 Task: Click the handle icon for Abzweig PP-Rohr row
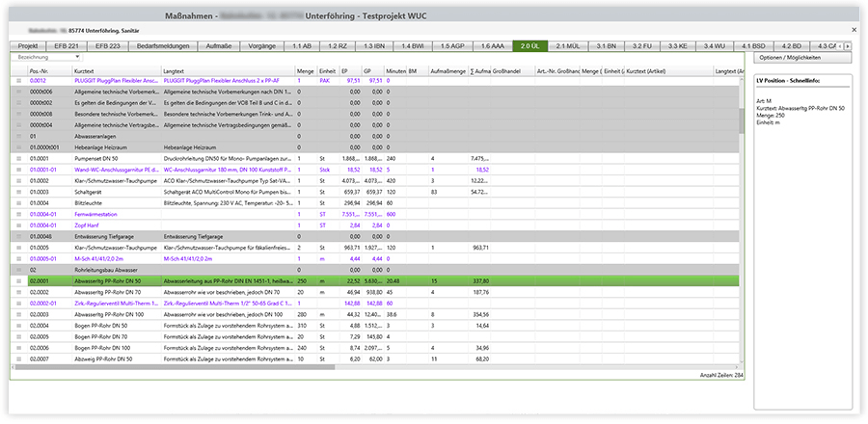pos(18,358)
